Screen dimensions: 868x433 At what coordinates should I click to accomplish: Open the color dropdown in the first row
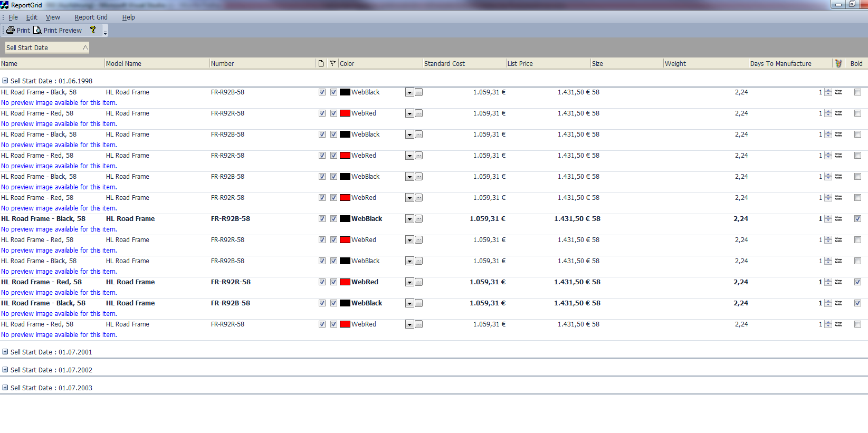click(x=409, y=92)
